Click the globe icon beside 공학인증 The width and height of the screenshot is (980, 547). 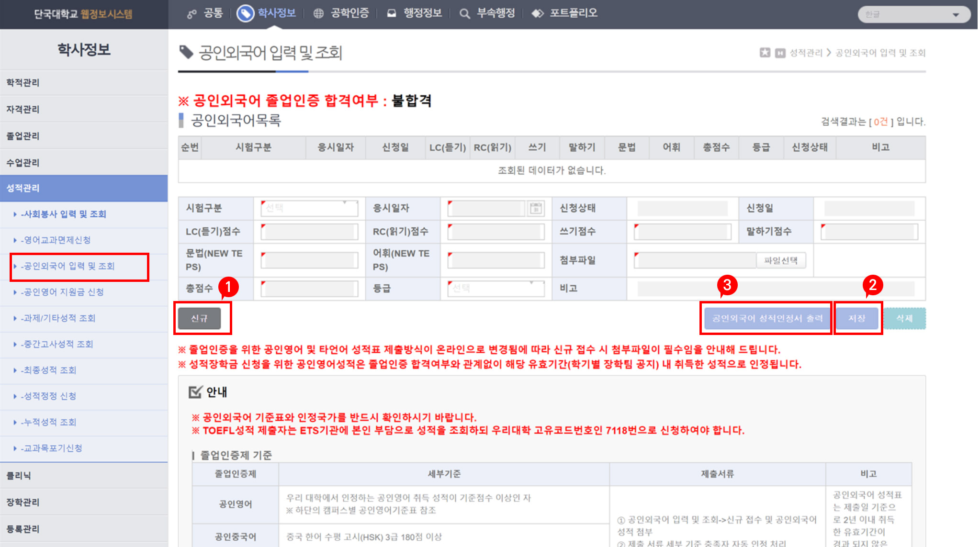click(x=318, y=13)
